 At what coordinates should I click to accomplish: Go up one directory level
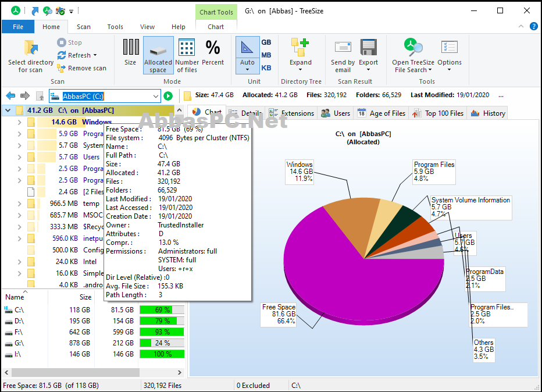(40, 96)
